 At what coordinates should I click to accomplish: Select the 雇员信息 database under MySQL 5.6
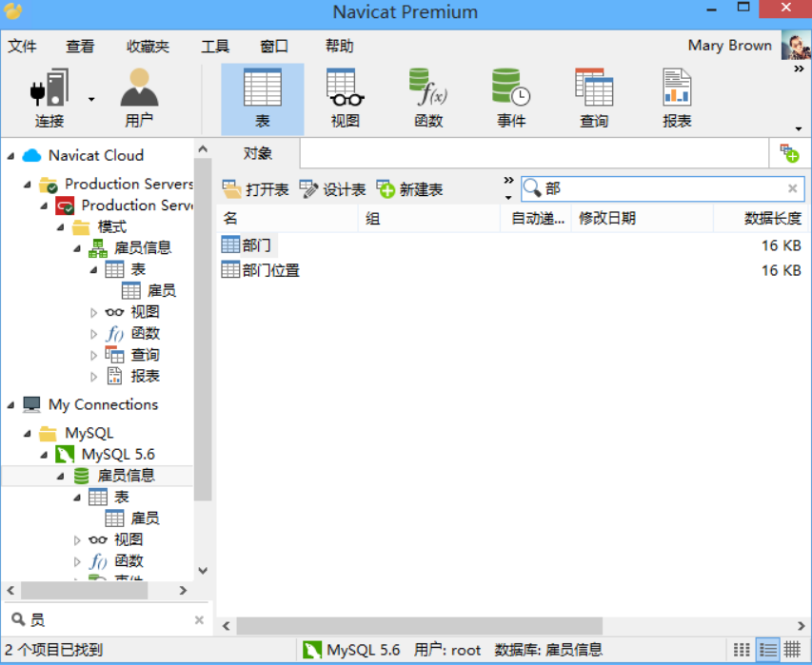pyautogui.click(x=114, y=476)
